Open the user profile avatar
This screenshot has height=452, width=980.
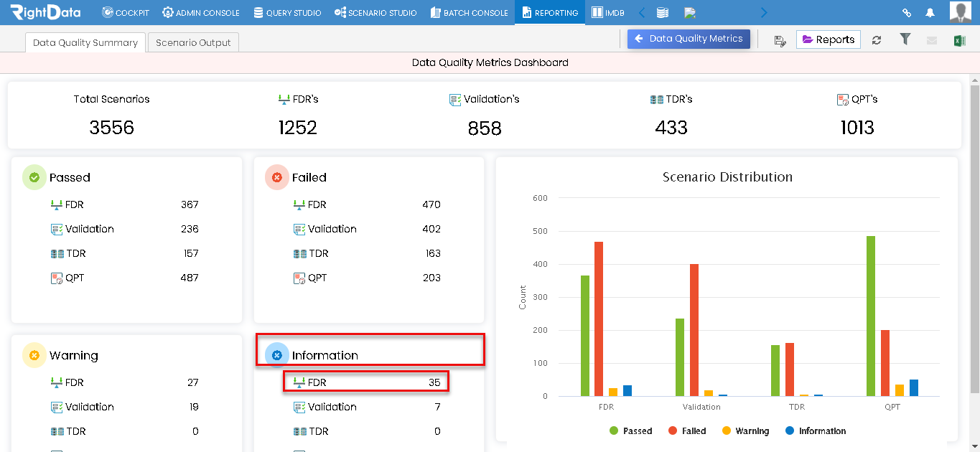(x=960, y=12)
